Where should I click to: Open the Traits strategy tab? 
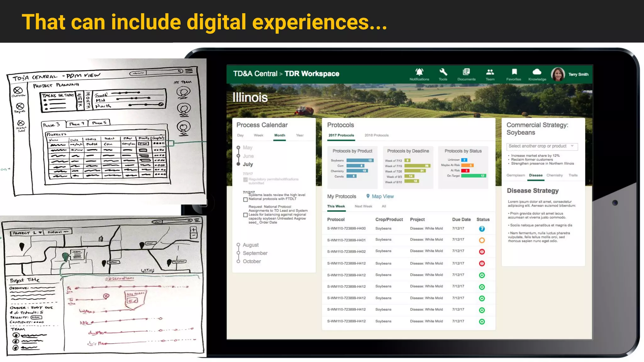coord(573,175)
